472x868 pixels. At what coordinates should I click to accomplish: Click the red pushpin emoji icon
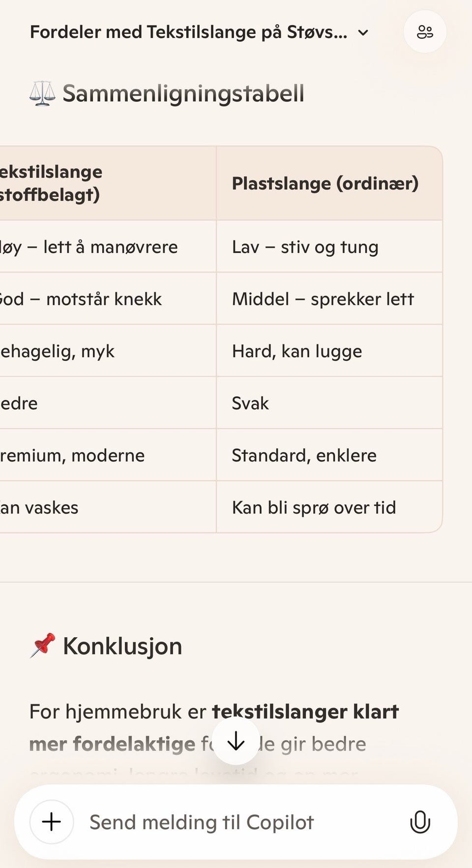point(42,645)
